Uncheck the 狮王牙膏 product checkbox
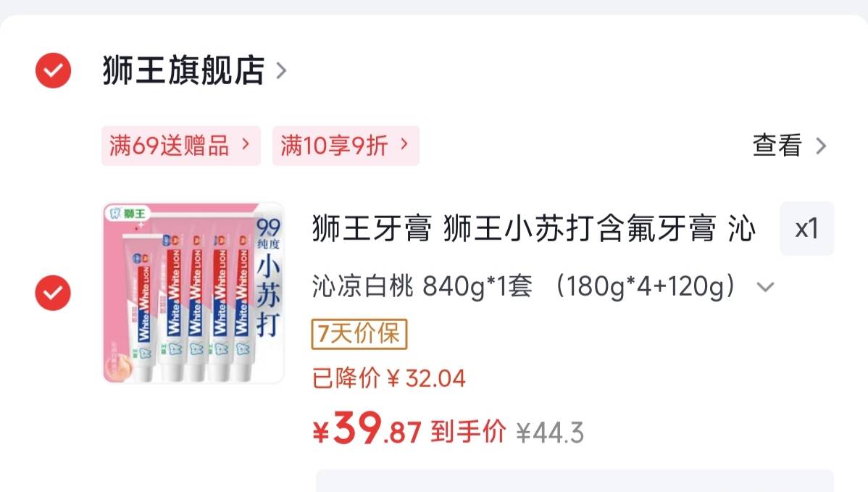Screen dimensions: 868x492 (53, 292)
